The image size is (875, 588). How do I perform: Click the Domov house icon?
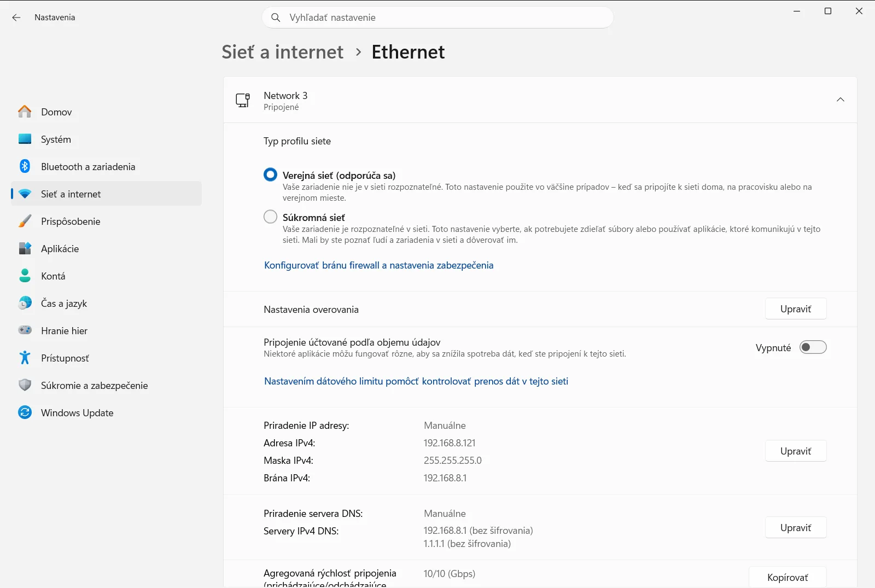[x=25, y=112]
